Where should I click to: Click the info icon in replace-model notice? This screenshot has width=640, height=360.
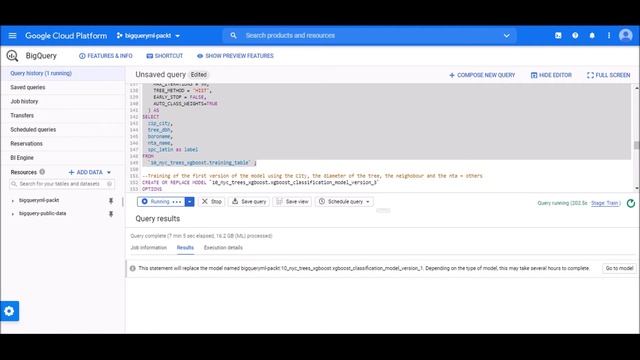coord(133,269)
